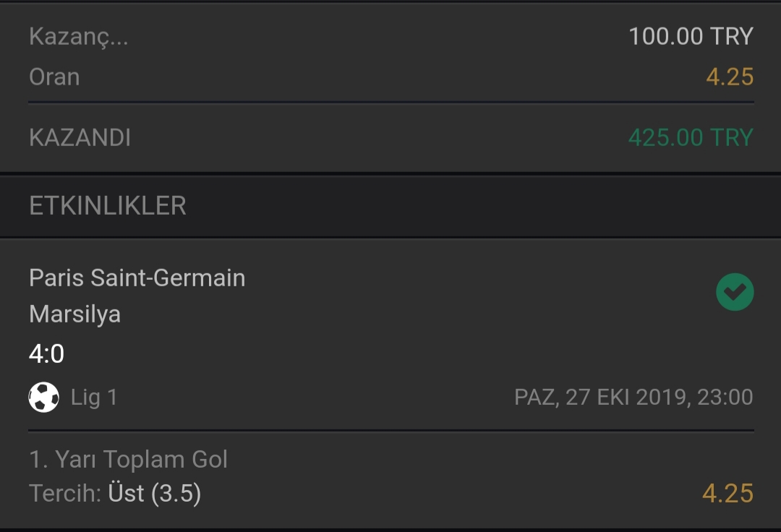Tap the green checkmark win icon
Image resolution: width=781 pixels, height=532 pixels.
735,292
